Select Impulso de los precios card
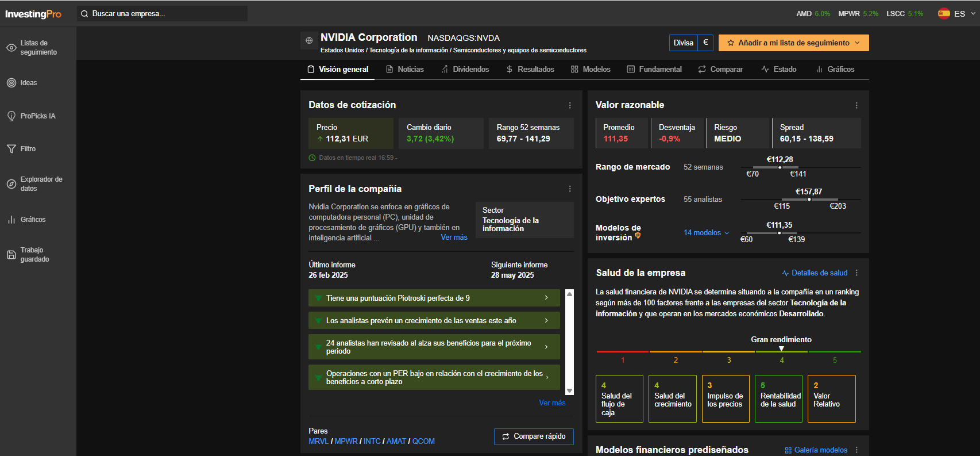Viewport: 980px width, 456px height. 726,399
